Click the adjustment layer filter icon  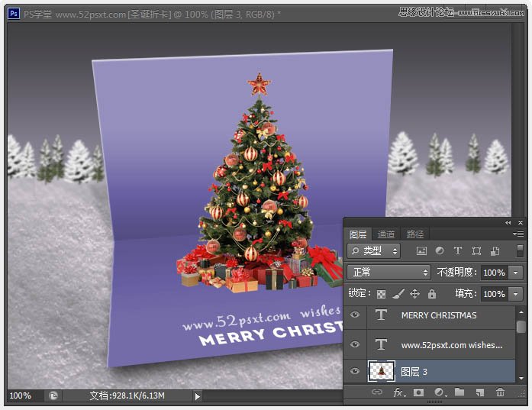(440, 250)
